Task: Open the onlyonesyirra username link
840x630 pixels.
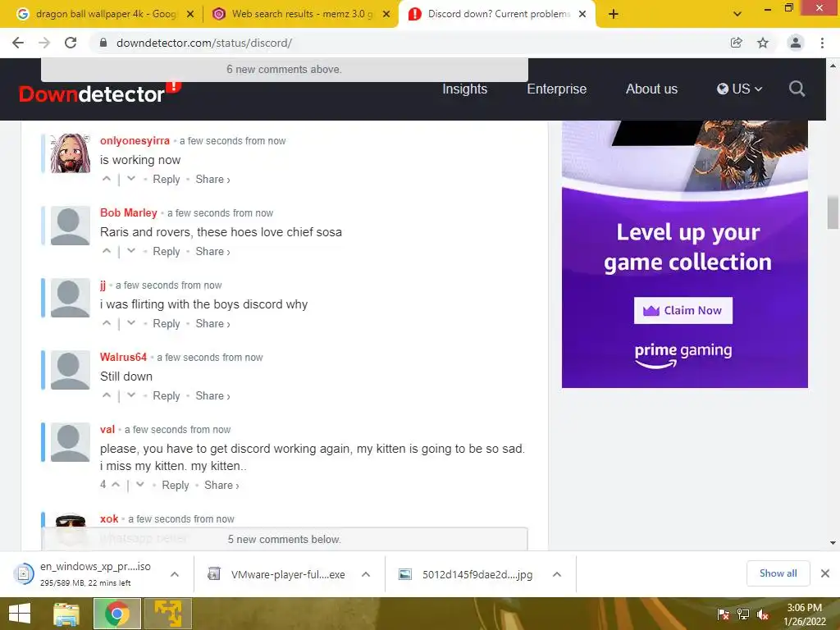Action: click(135, 141)
